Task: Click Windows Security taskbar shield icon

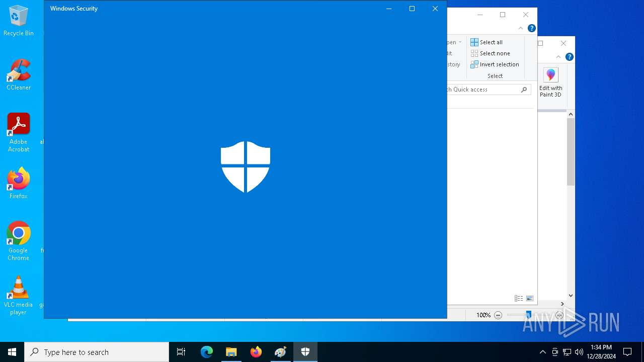Action: coord(305,352)
